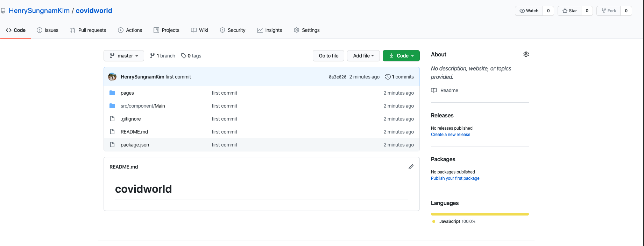
Task: Open the stargazers count next to Star
Action: [x=587, y=11]
